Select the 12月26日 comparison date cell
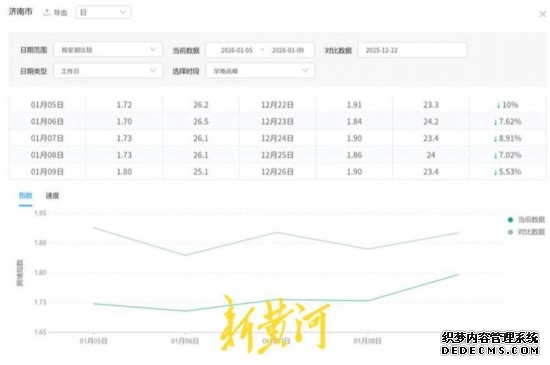The width and height of the screenshot is (550, 365). pyautogui.click(x=277, y=172)
